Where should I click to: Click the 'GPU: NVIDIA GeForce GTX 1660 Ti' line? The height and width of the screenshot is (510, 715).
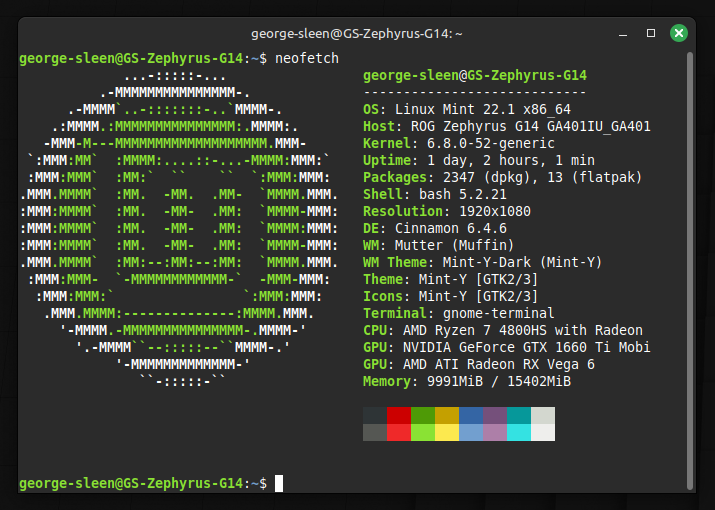pos(507,347)
